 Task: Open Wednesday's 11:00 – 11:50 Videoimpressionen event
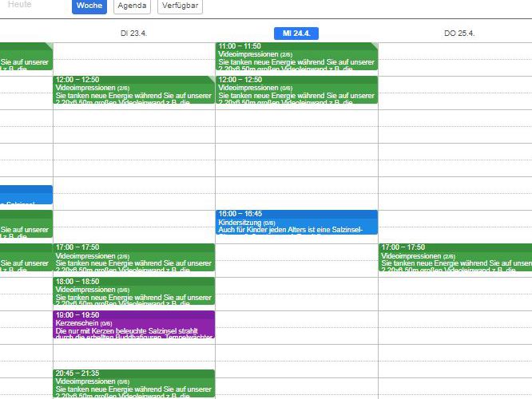[296, 56]
